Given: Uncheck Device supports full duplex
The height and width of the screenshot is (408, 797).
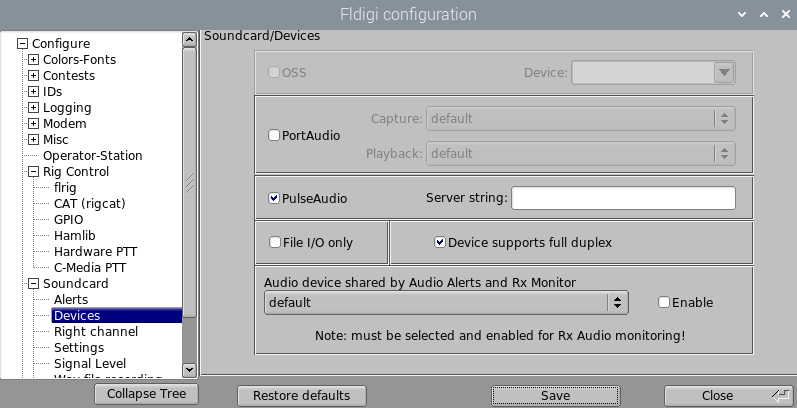Looking at the screenshot, I should (440, 242).
